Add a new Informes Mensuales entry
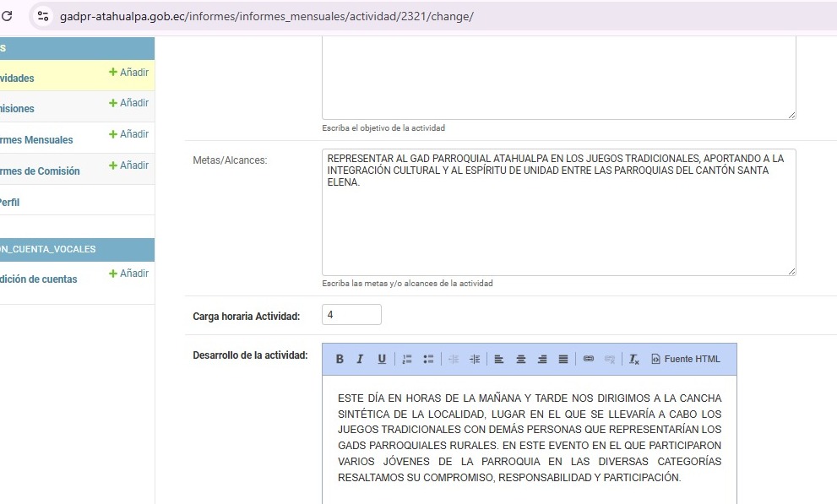 (128, 134)
